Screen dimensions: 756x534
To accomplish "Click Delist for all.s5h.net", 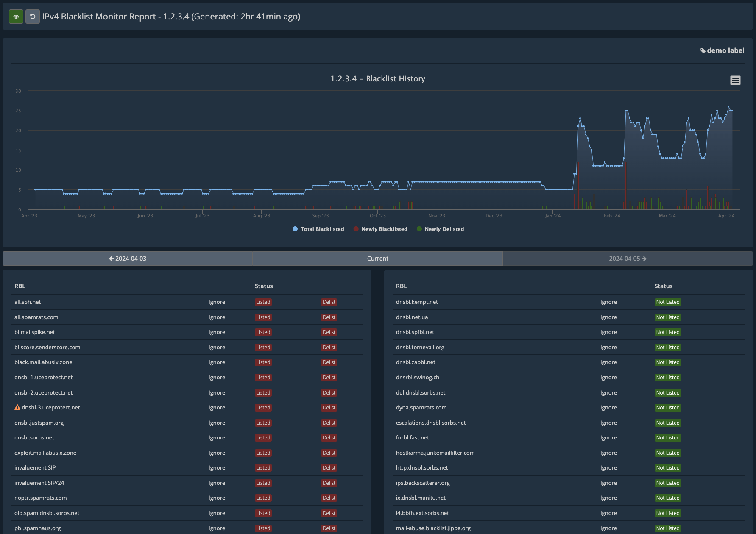I will coord(329,302).
